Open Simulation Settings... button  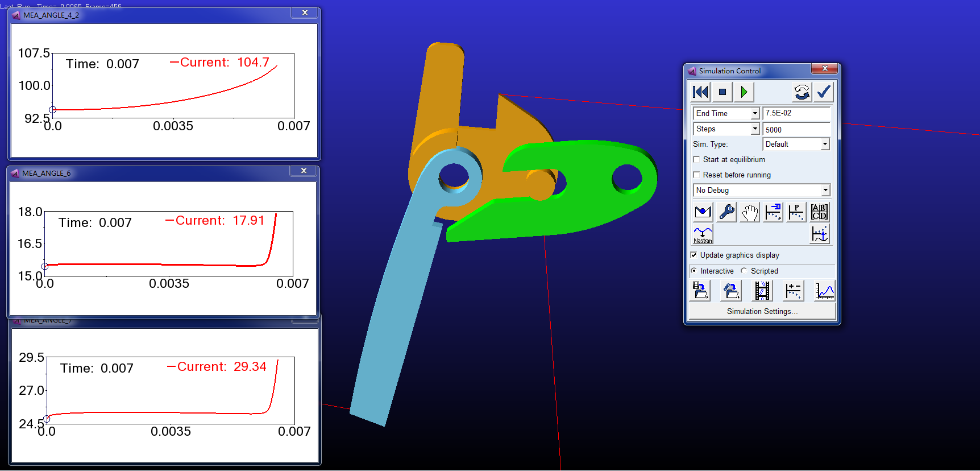pos(762,312)
